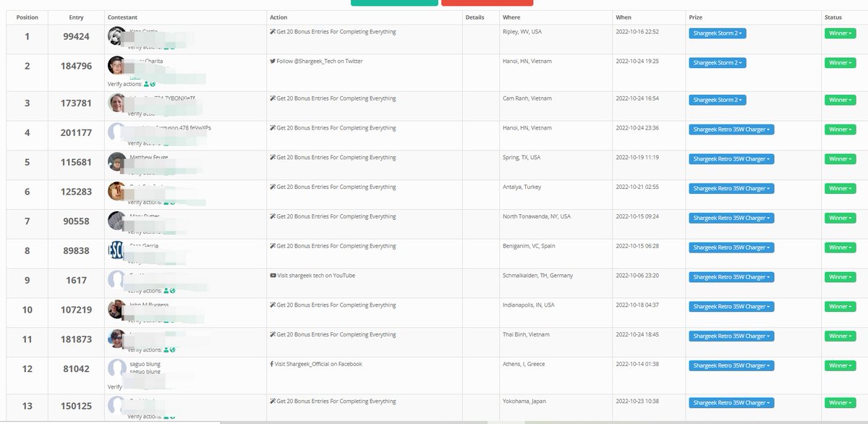Open Winner status dropdown for Beniganim row
868x424 pixels.
tap(840, 247)
